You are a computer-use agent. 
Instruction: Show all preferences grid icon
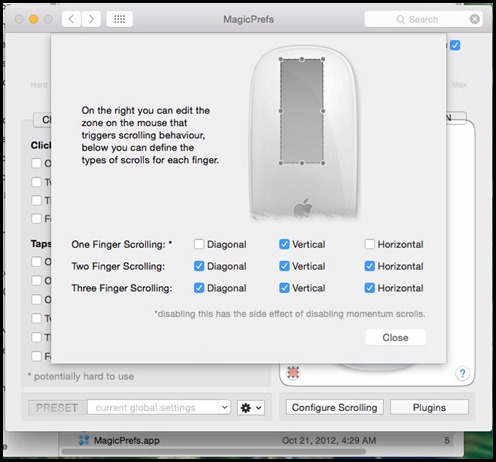(x=119, y=19)
